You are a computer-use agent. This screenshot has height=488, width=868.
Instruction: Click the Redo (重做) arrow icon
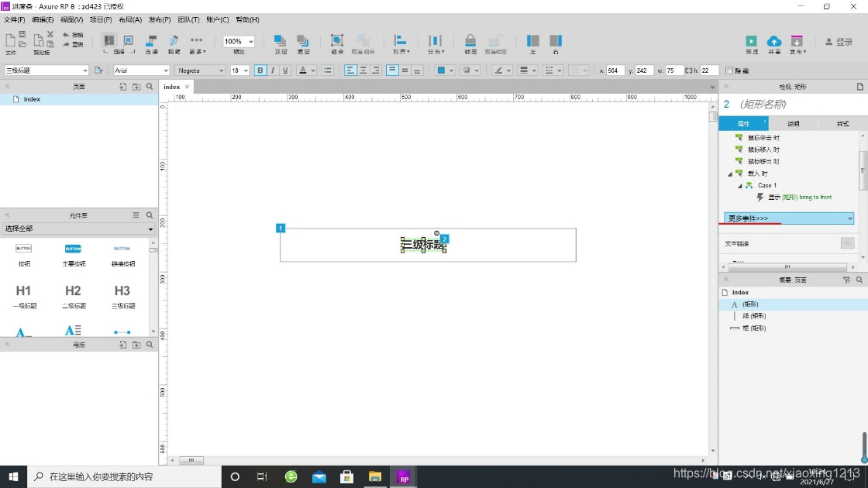(66, 44)
